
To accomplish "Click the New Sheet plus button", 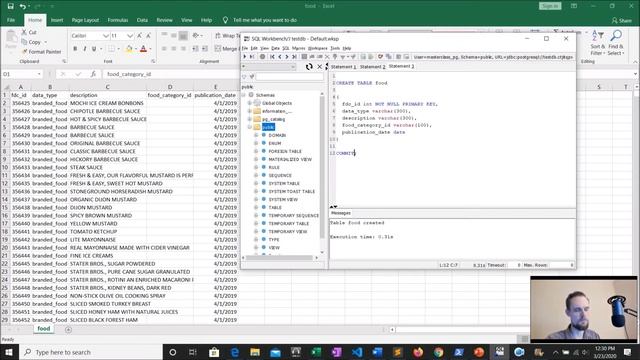I will [x=68, y=329].
